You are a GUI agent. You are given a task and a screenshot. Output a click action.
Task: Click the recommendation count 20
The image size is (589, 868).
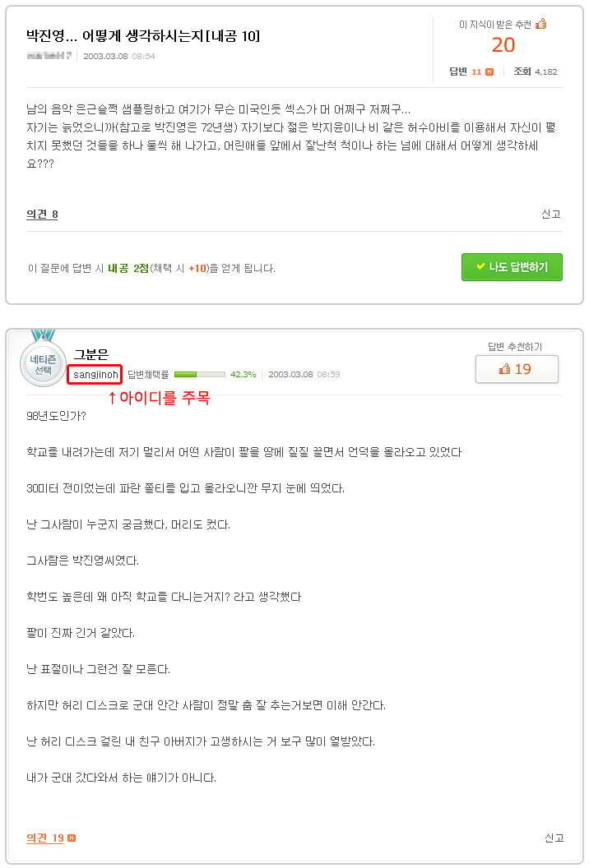[503, 45]
